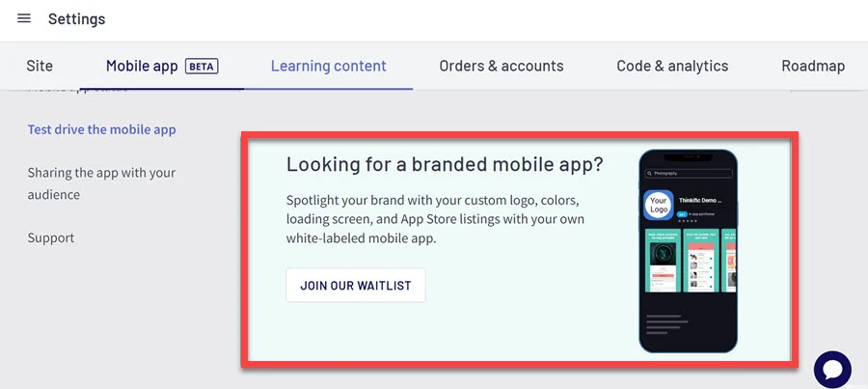Click the 'Looking for a branded mobile app?' heading

point(445,164)
